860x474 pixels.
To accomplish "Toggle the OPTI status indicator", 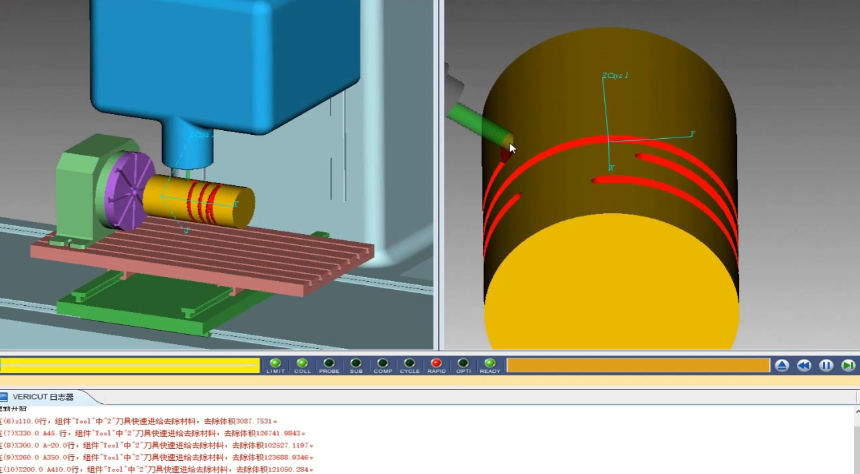I will pyautogui.click(x=463, y=364).
